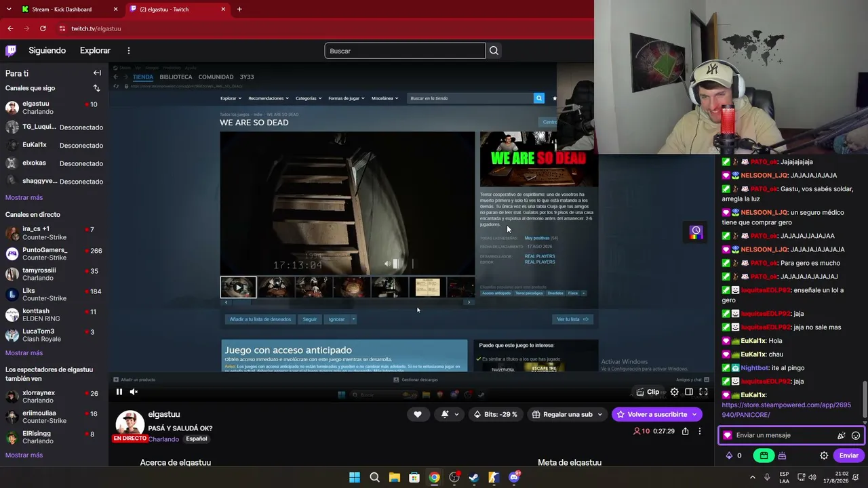Open File Explorer from the taskbar
The height and width of the screenshot is (488, 868).
coord(394,477)
